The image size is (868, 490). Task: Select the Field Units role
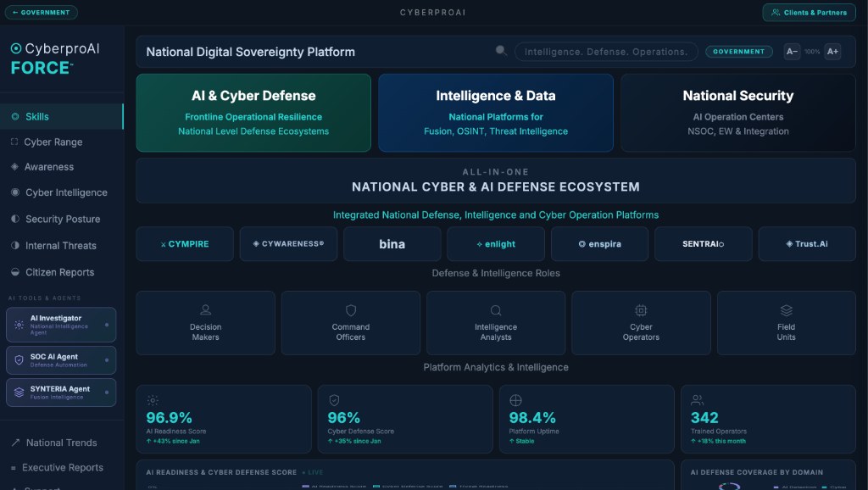coord(786,323)
